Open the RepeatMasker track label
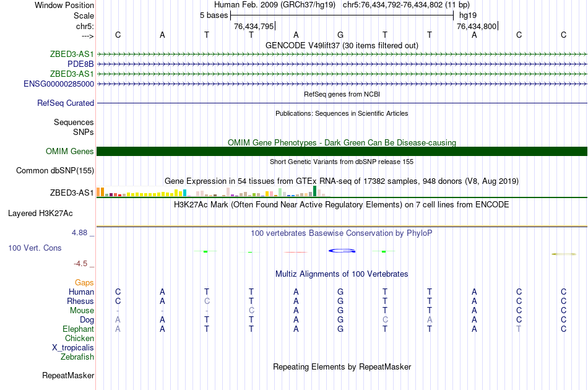Screen dimensions: 588x390 68,375
